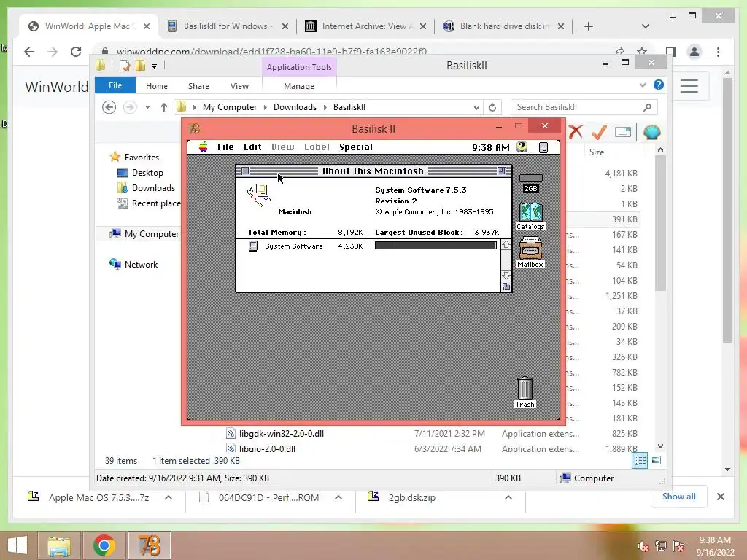Click the rename icon in Explorer ribbon
This screenshot has width=747, height=560.
(x=623, y=132)
